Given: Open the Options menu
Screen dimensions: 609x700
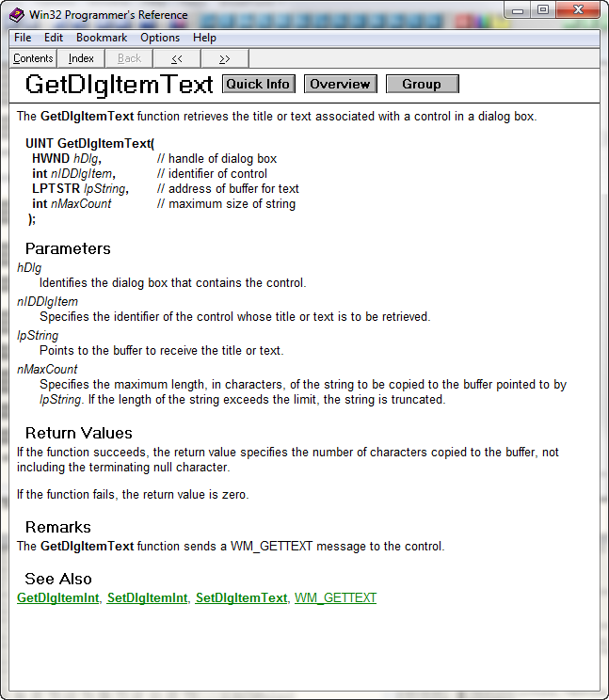Looking at the screenshot, I should point(160,38).
